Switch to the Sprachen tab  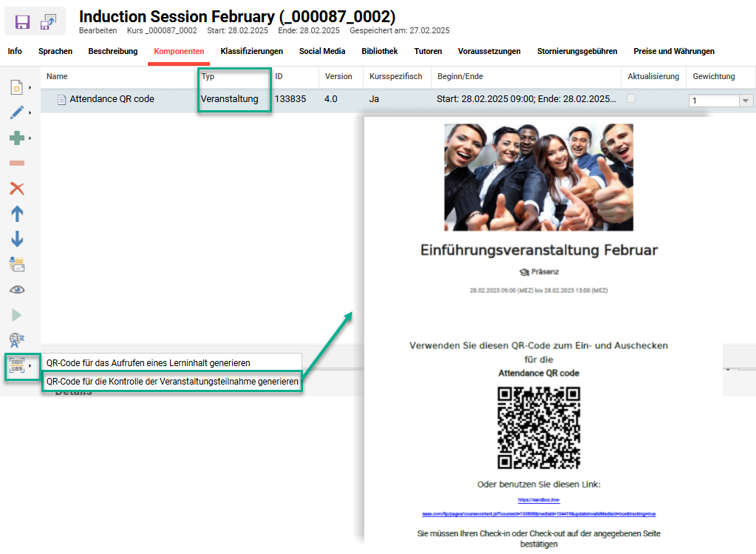pyautogui.click(x=55, y=51)
